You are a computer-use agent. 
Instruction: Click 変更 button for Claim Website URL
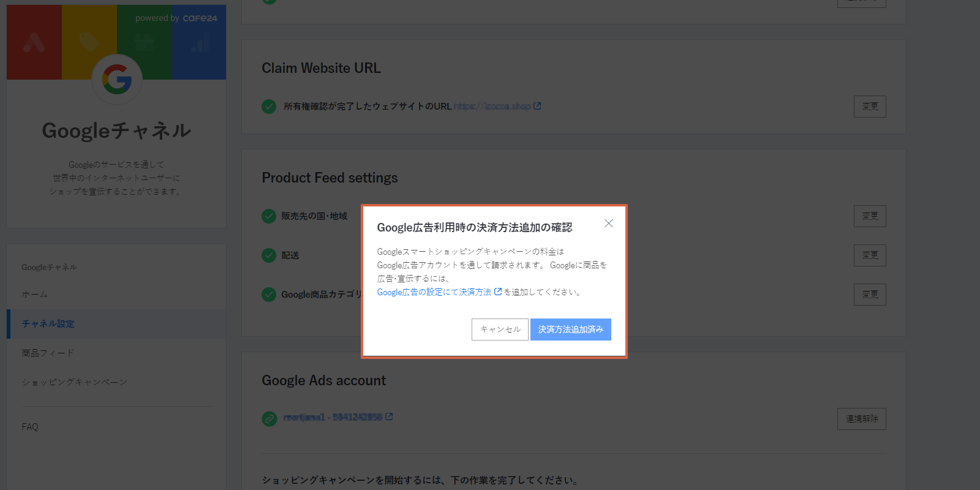[x=870, y=107]
